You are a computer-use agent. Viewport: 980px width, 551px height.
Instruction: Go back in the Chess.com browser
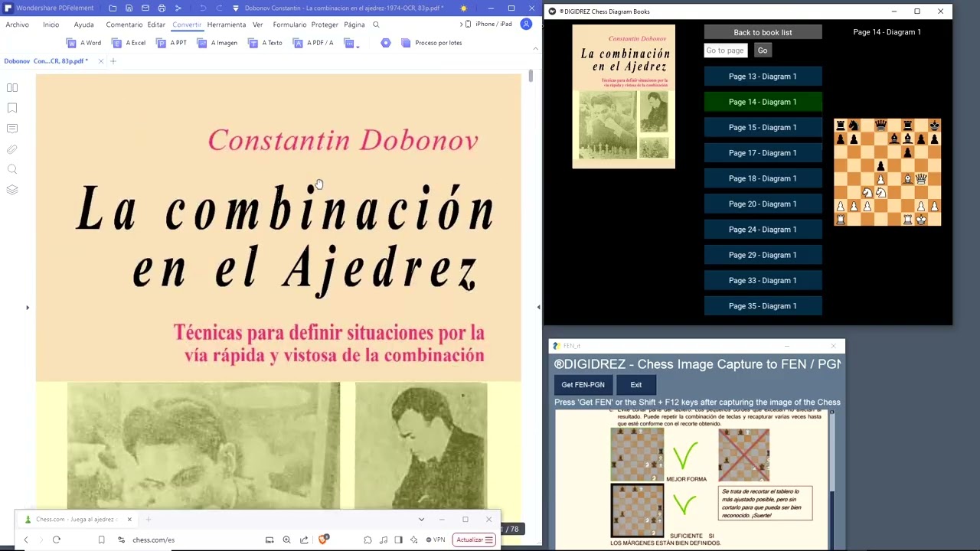[26, 540]
